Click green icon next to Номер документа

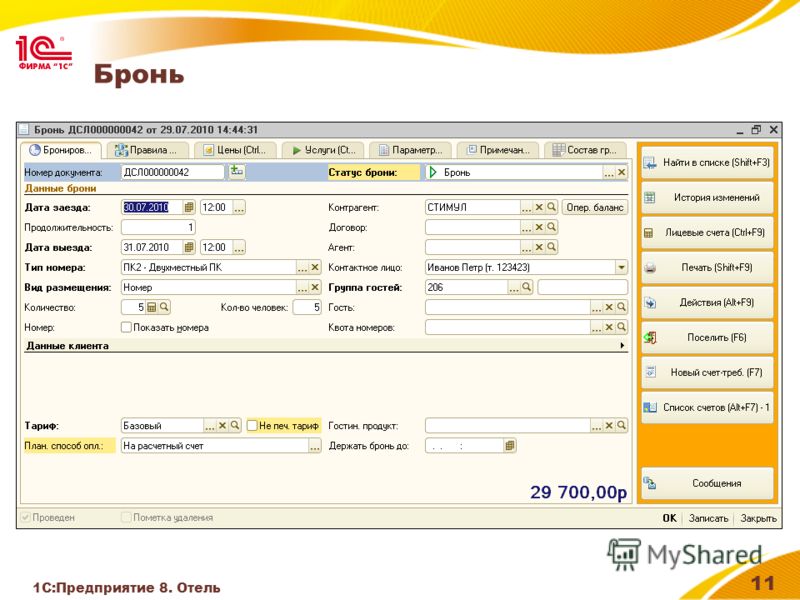click(236, 171)
